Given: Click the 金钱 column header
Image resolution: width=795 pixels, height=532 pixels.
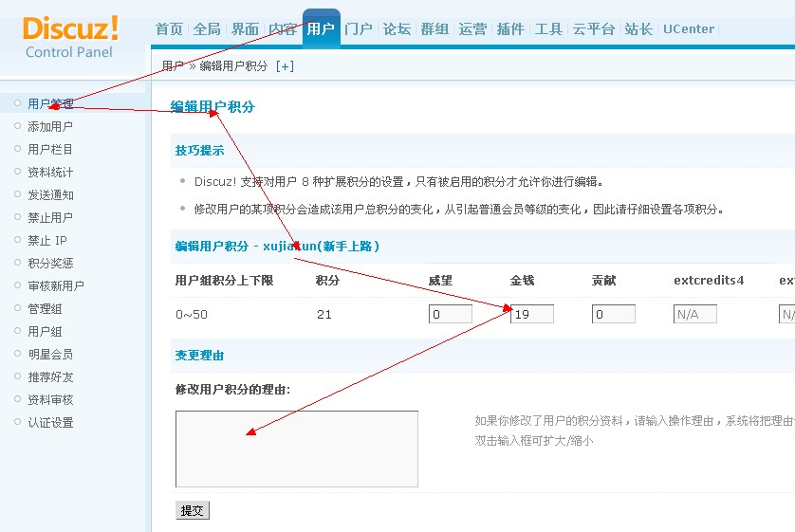Looking at the screenshot, I should point(522,280).
